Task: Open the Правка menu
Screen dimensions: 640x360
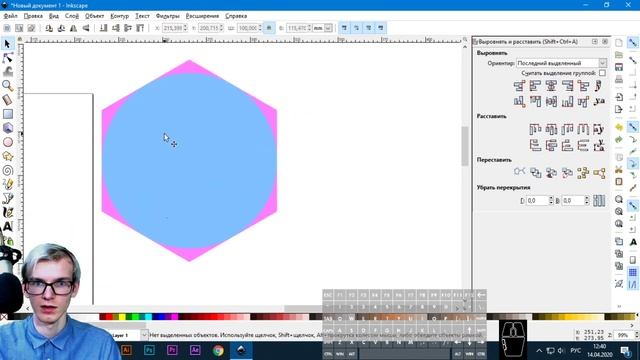Action: tap(33, 16)
